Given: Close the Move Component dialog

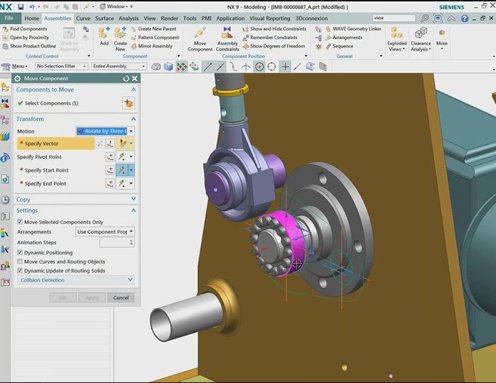Looking at the screenshot, I should 135,79.
